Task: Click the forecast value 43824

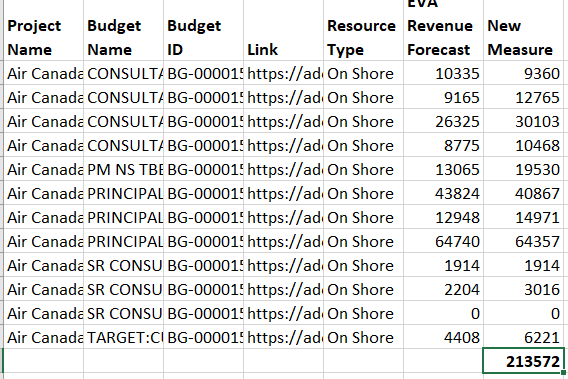Action: 444,193
